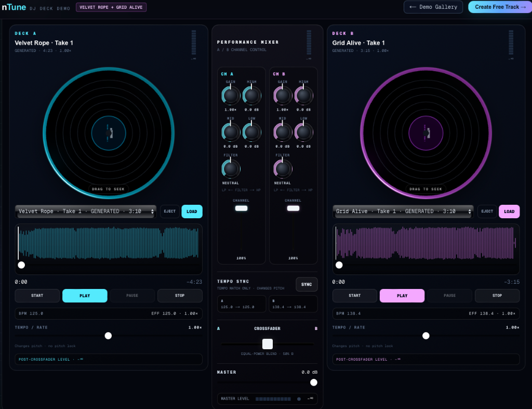The image size is (532, 409).
Task: Open the Velvet Rope + Grid Alive badge
Action: (x=111, y=7)
